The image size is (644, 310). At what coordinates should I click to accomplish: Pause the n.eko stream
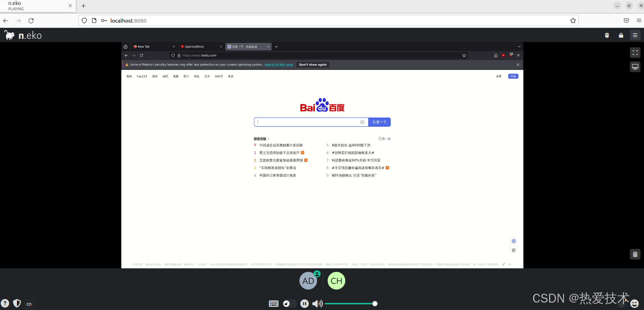[305, 304]
